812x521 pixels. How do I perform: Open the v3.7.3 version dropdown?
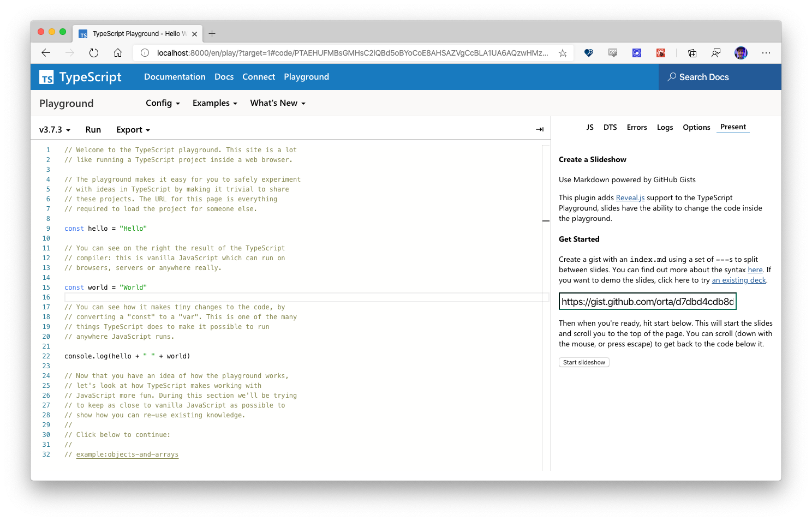[x=55, y=130]
